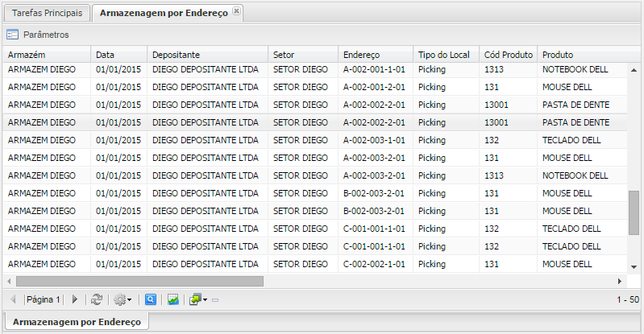
Task: Select address cell A-002-001-1-01
Action: 374,69
